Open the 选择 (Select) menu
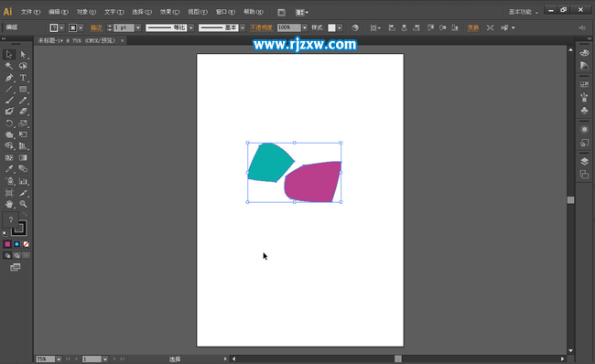Viewport: 595px width, 364px height. pos(142,12)
